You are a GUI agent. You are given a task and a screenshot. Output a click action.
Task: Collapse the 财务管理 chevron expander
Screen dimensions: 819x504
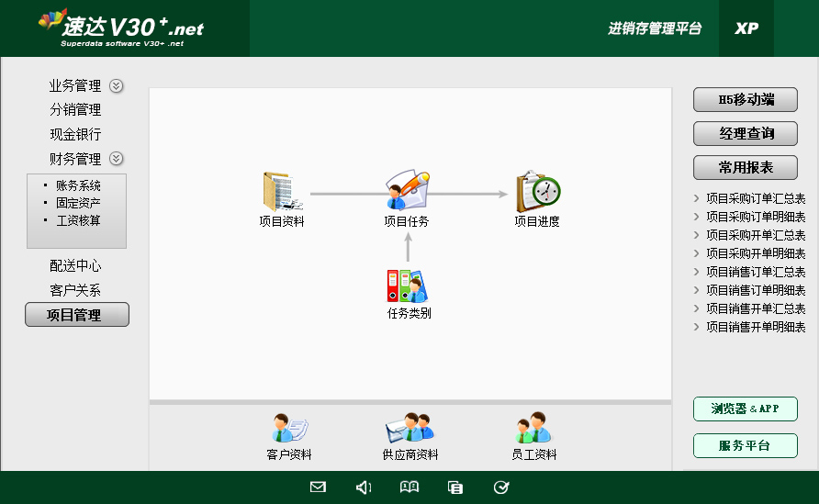coord(117,159)
